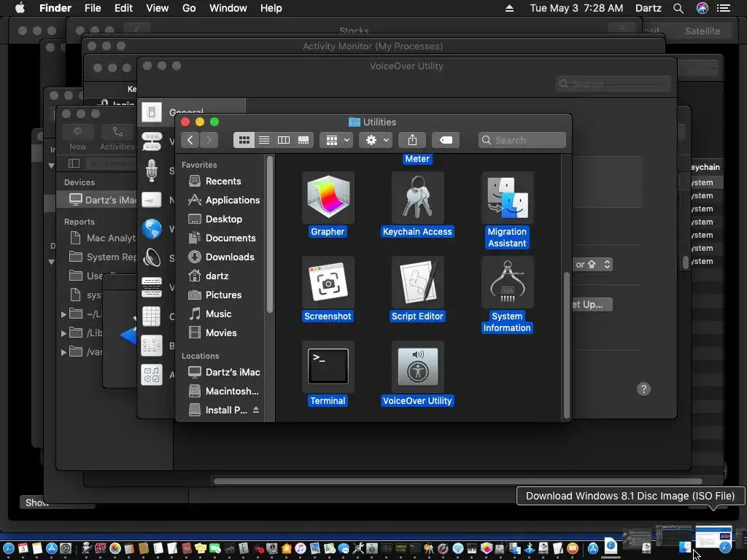
Task: Select Migration Assistant in Utilities
Action: pos(508,198)
